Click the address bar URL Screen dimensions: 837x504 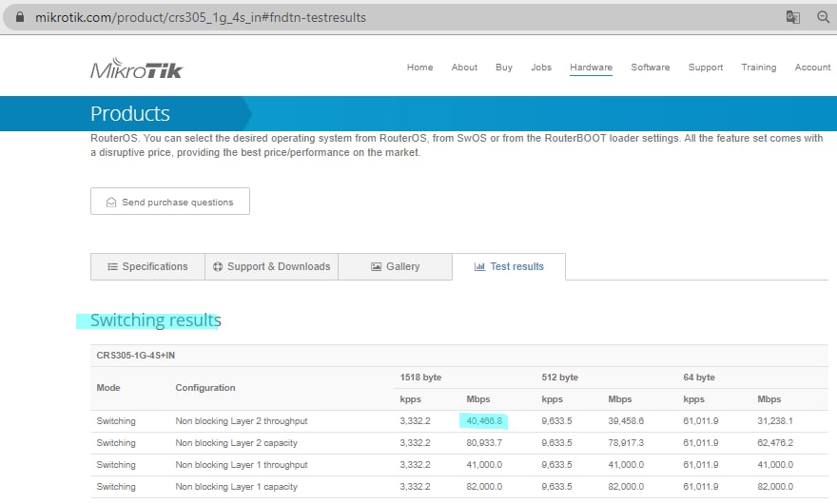click(x=201, y=18)
